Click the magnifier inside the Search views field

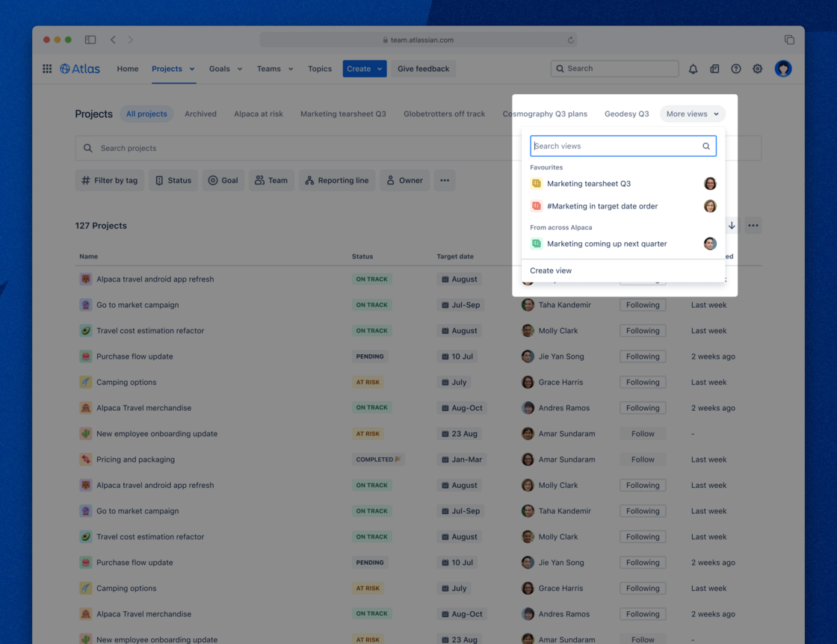[x=705, y=146]
